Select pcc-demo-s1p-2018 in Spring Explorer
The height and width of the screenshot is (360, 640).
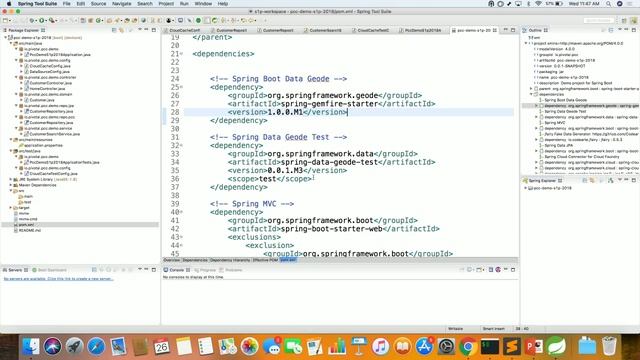552,188
